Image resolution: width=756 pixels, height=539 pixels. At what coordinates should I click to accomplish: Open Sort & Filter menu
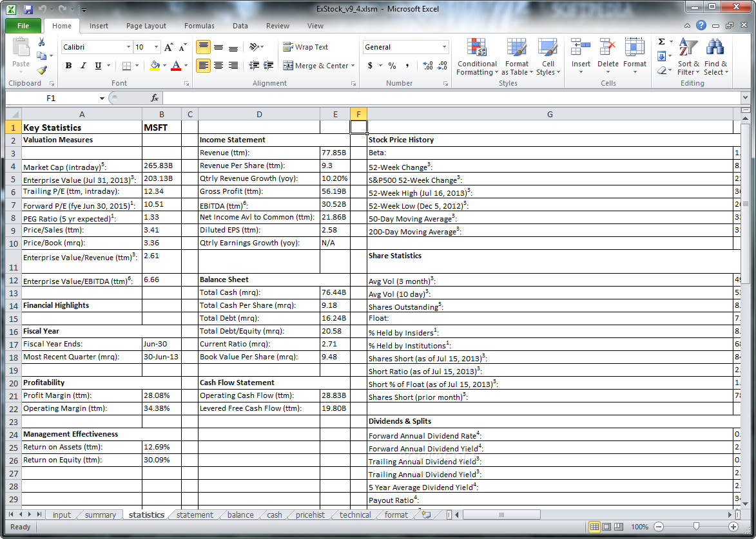pos(688,57)
